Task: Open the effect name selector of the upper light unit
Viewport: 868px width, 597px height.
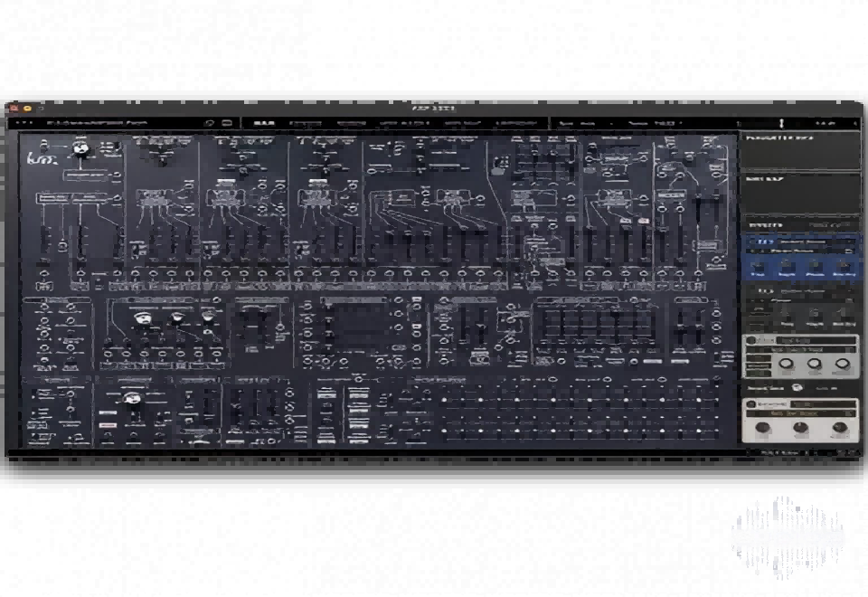Action: click(816, 341)
